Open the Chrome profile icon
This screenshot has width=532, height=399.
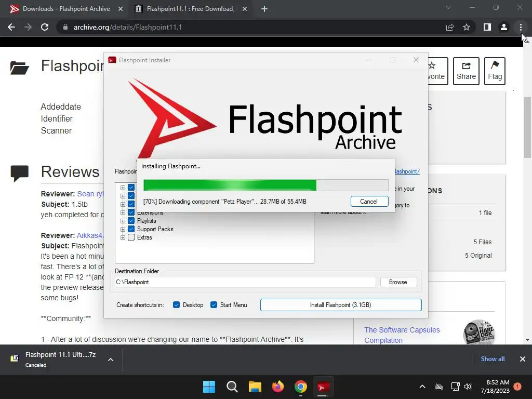(x=504, y=27)
